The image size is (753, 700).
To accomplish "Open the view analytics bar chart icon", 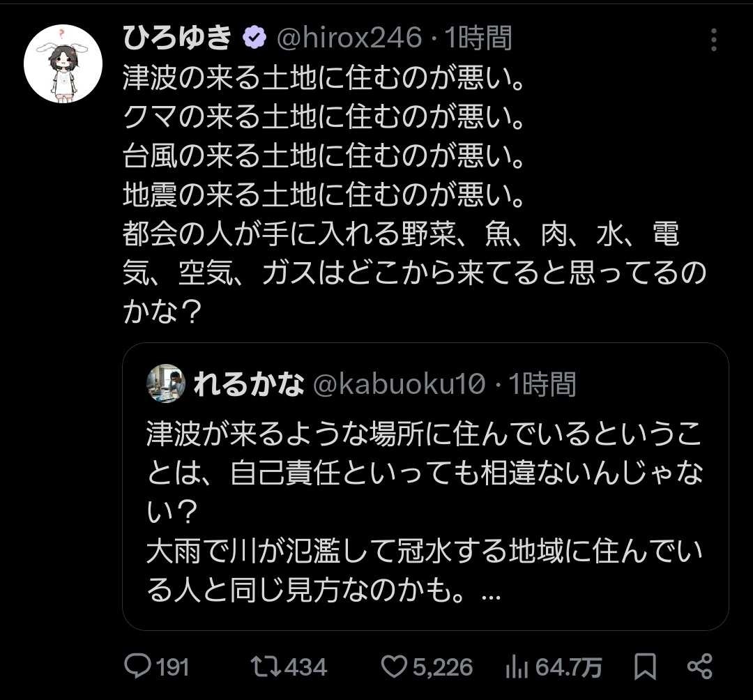I will coord(517,667).
